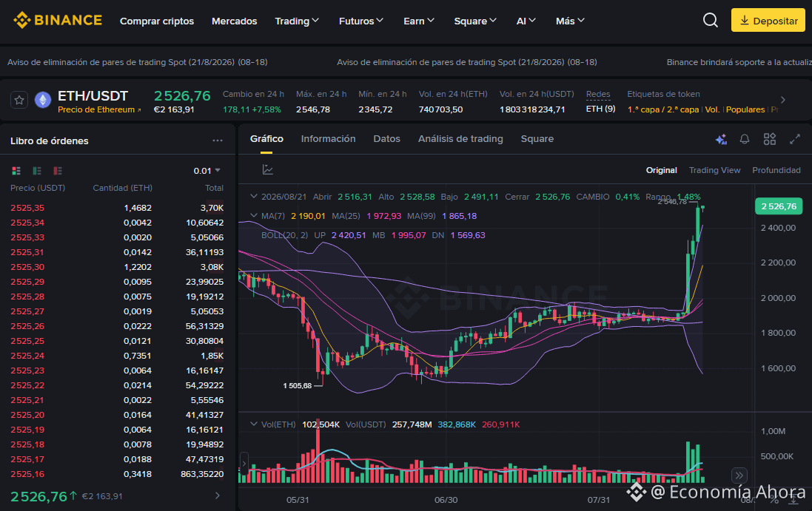Expand the left side panel arrow on volume chart
The image size is (812, 511).
[x=244, y=464]
